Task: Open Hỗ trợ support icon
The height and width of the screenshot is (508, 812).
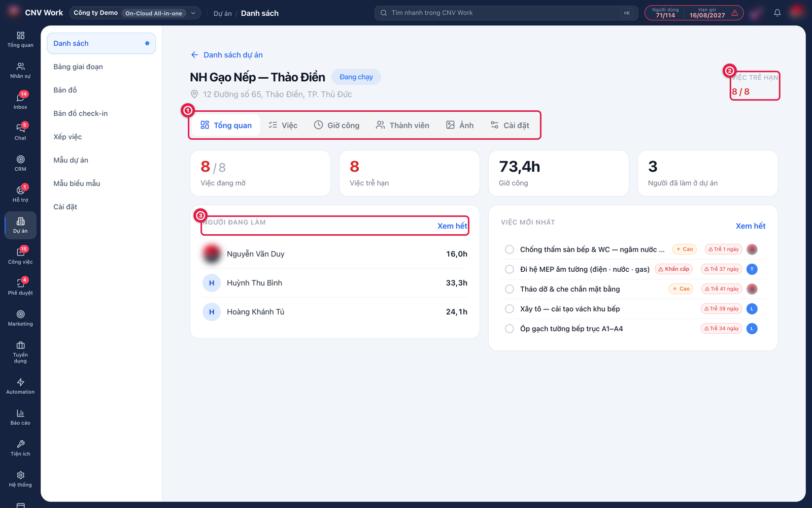Action: click(x=20, y=195)
